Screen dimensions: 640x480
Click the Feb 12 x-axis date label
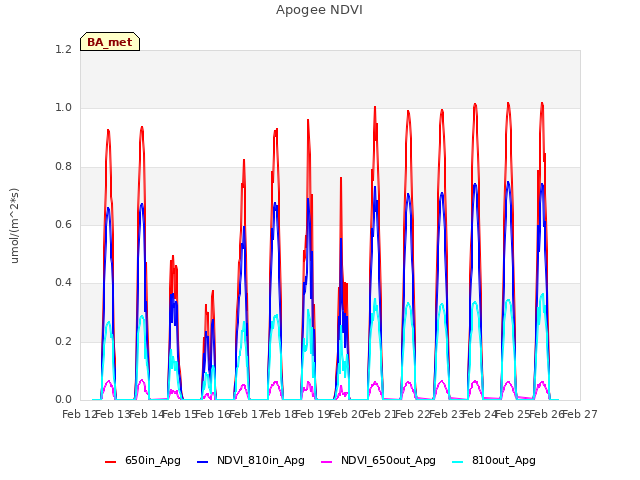[x=79, y=415]
